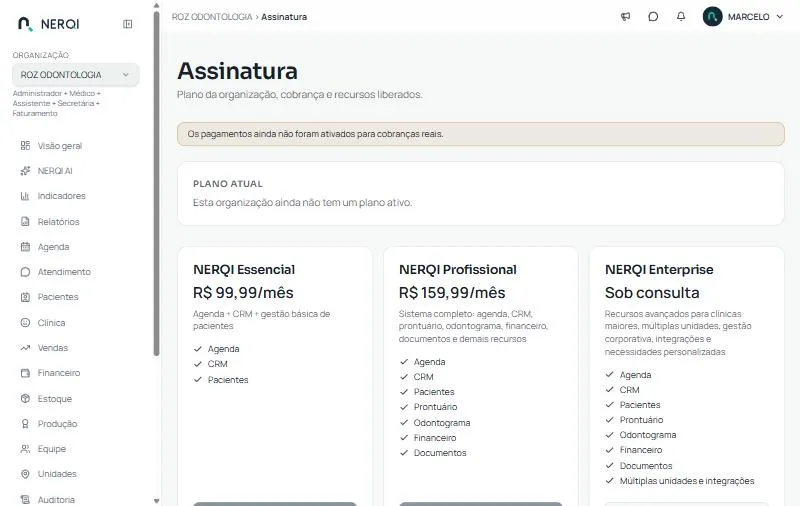Click the NERQI Profissional plan title
Image resolution: width=800 pixels, height=506 pixels.
pos(458,269)
